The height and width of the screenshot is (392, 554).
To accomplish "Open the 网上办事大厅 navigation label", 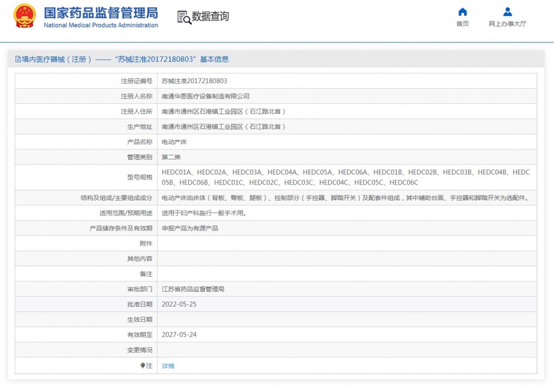I will 507,24.
